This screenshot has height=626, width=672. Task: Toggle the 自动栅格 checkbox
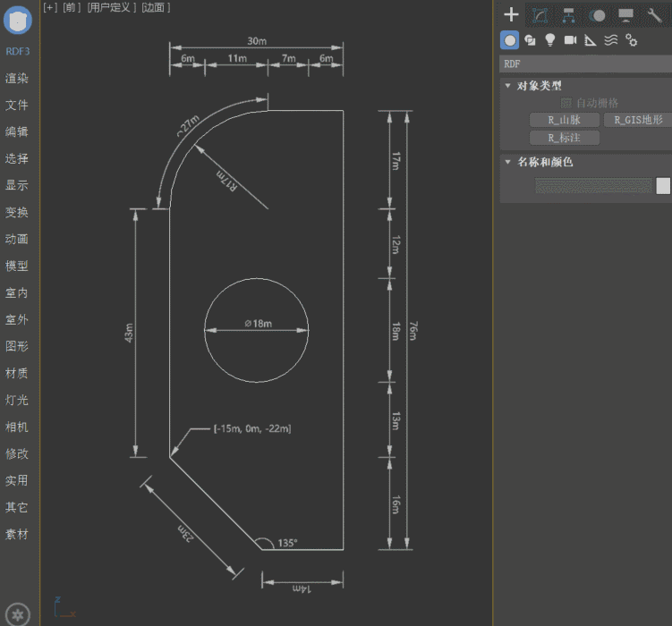(566, 103)
